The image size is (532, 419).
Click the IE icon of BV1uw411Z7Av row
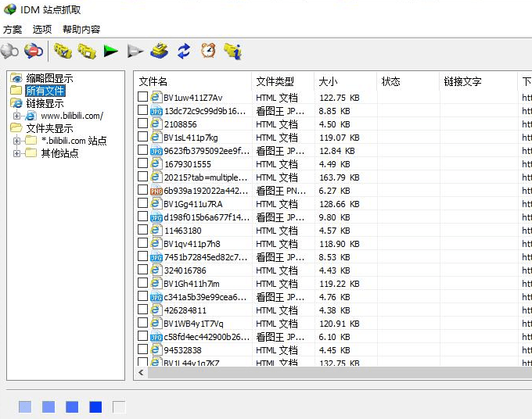[x=156, y=97]
